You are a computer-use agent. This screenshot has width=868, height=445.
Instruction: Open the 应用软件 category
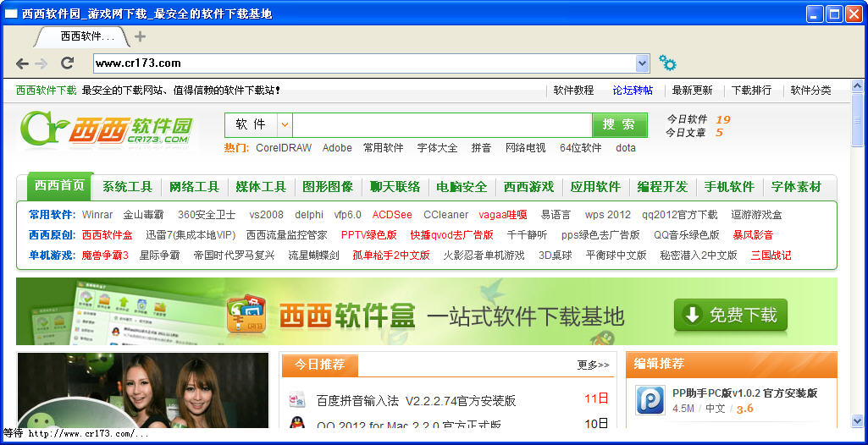[x=595, y=188]
